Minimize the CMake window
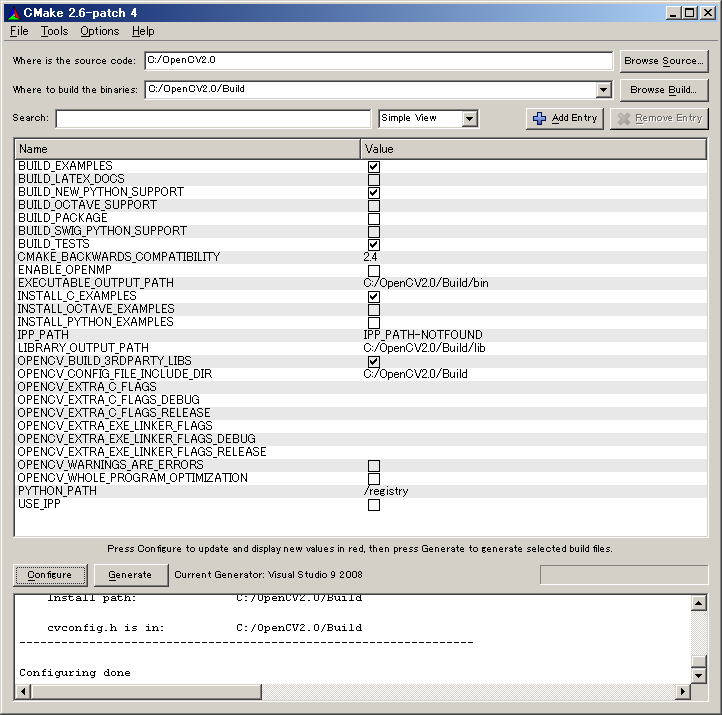Viewport: 722px width, 715px height. (673, 13)
